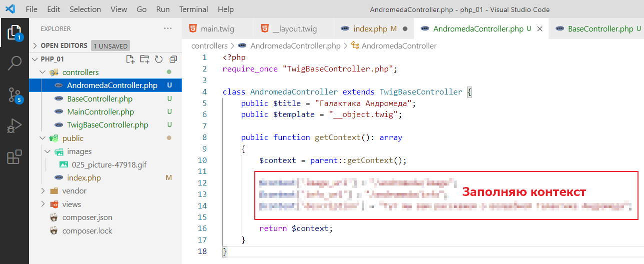Open explorer More Actions ellipsis menu
Viewport: 644px width, 264px height.
click(168, 28)
